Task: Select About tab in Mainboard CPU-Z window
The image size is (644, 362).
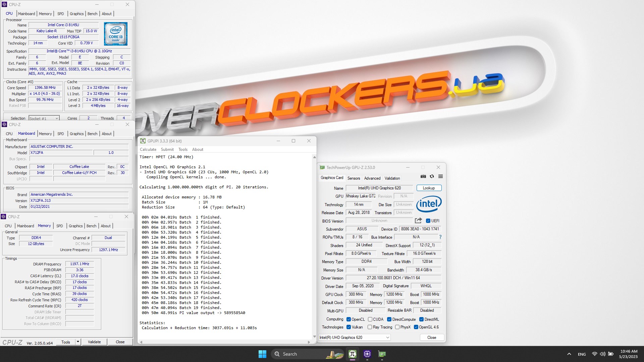Action: point(107,134)
